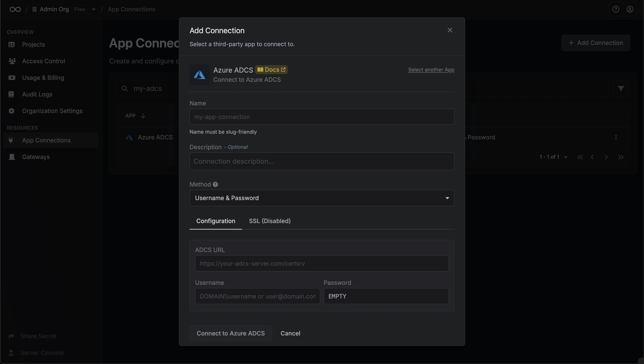Open Gateways in sidebar
The image size is (644, 364).
tap(51, 157)
